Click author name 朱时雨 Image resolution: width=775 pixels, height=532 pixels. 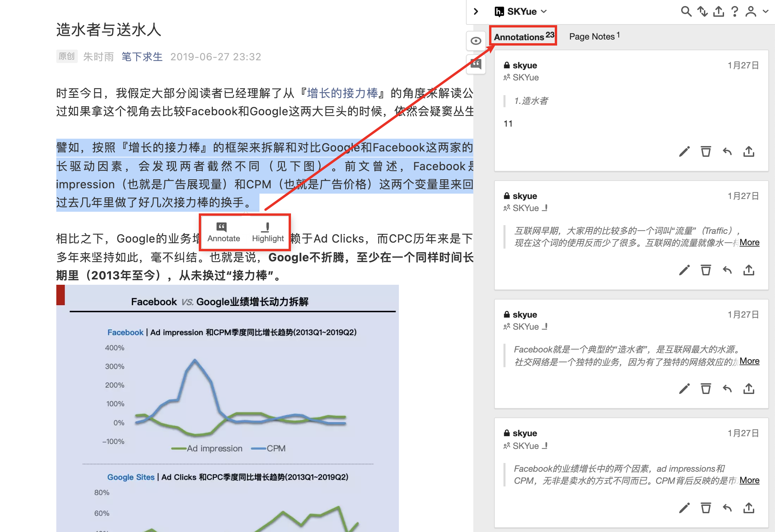pos(99,57)
